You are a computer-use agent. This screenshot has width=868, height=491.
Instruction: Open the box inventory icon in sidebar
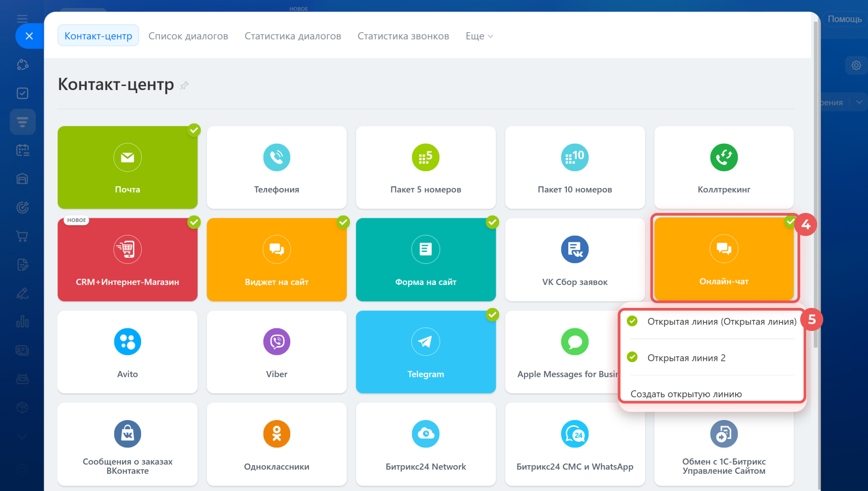[23, 407]
